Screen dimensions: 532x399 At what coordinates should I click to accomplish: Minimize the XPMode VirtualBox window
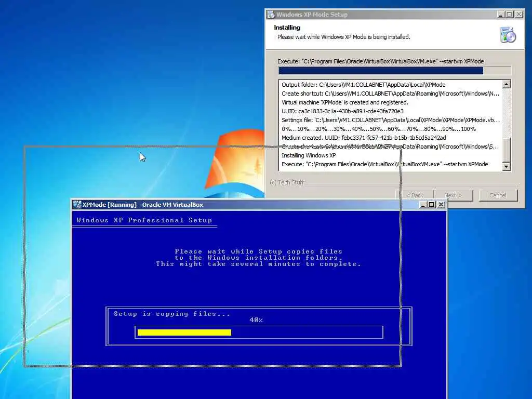pos(423,205)
